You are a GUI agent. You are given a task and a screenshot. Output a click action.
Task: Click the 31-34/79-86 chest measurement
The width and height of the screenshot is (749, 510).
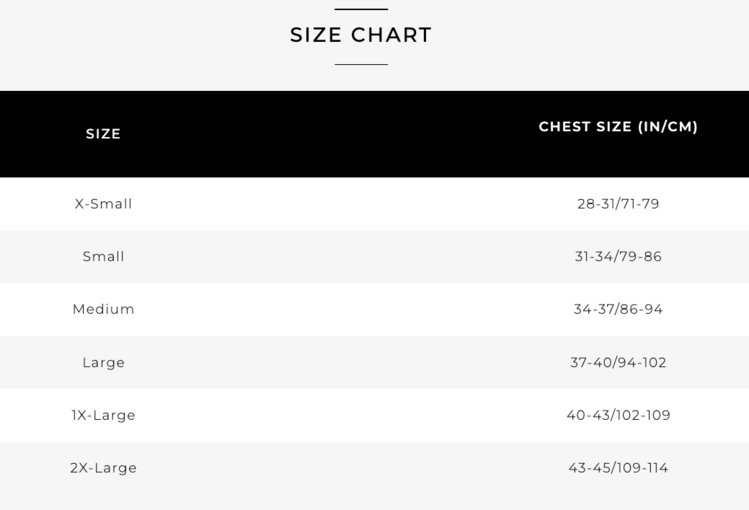(618, 257)
